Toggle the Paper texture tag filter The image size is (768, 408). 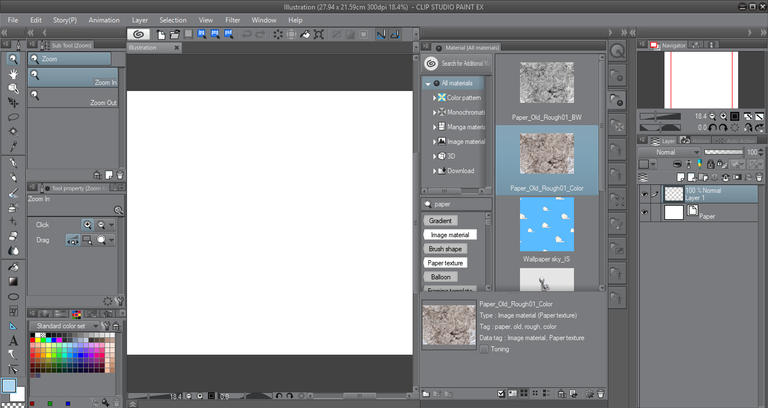(x=445, y=263)
